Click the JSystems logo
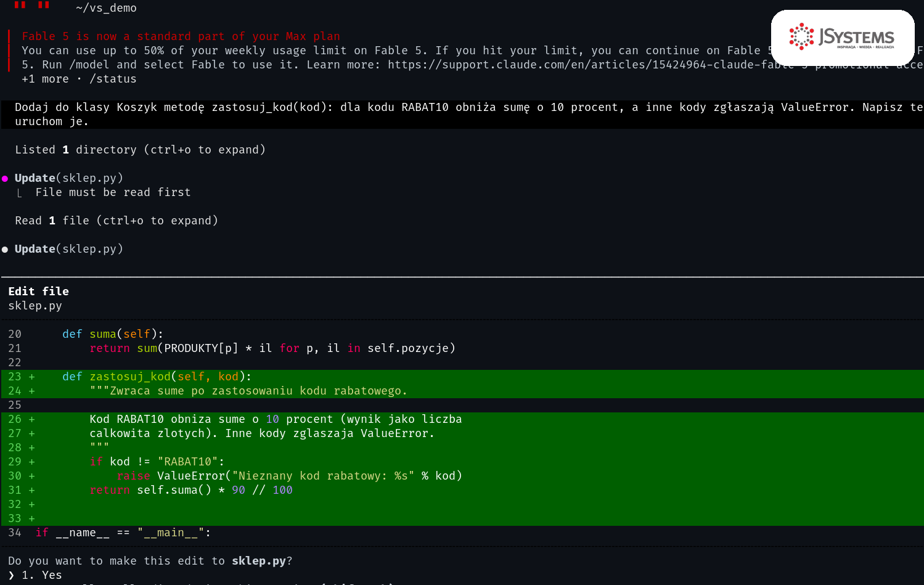Image resolution: width=924 pixels, height=585 pixels. click(842, 38)
